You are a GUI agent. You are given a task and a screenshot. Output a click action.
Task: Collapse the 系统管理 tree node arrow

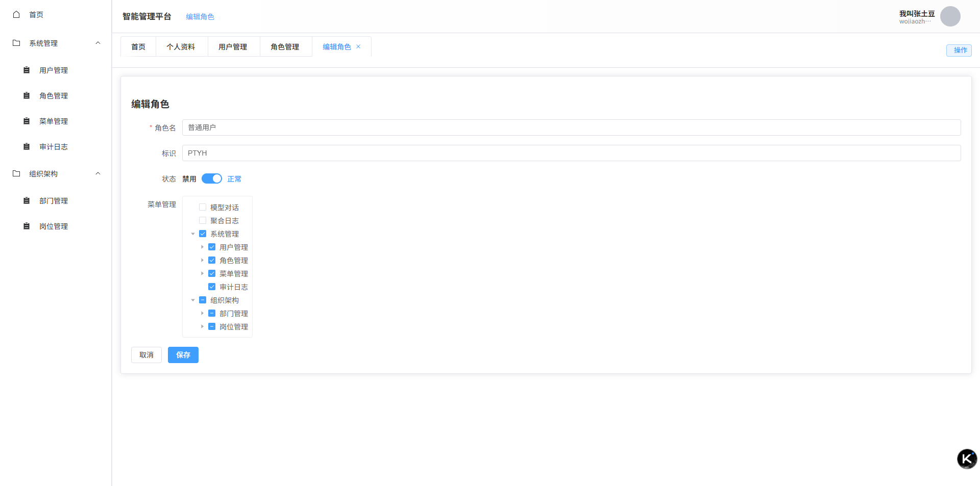(193, 234)
